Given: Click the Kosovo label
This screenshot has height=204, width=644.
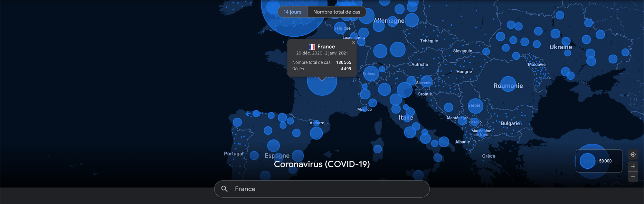Looking at the screenshot, I should [x=475, y=122].
